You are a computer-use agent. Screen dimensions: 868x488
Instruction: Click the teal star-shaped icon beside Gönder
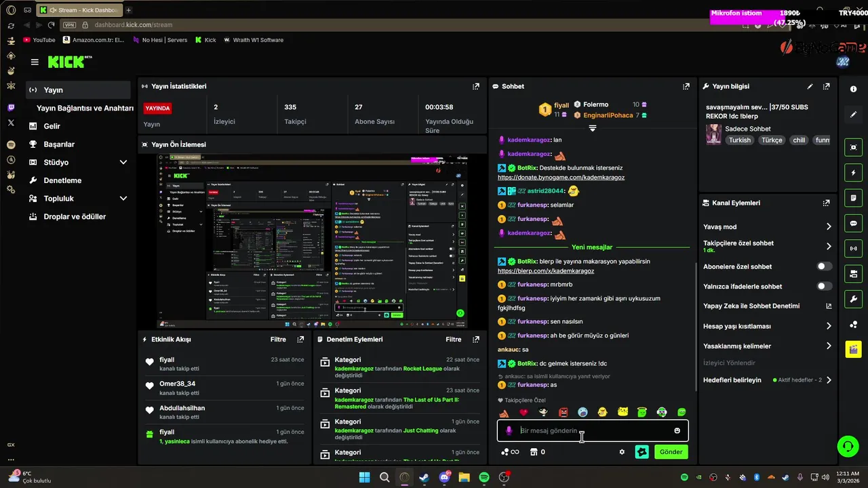pyautogui.click(x=642, y=452)
